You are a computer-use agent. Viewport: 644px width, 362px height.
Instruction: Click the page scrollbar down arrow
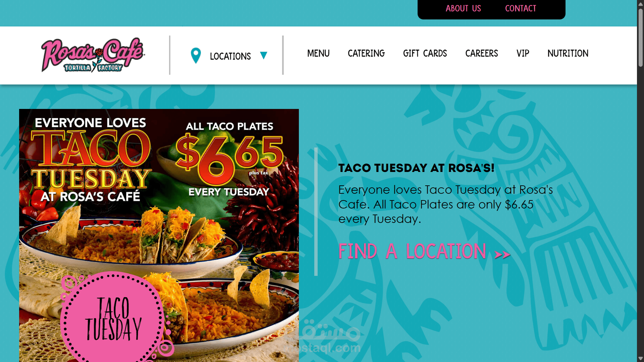point(640,358)
